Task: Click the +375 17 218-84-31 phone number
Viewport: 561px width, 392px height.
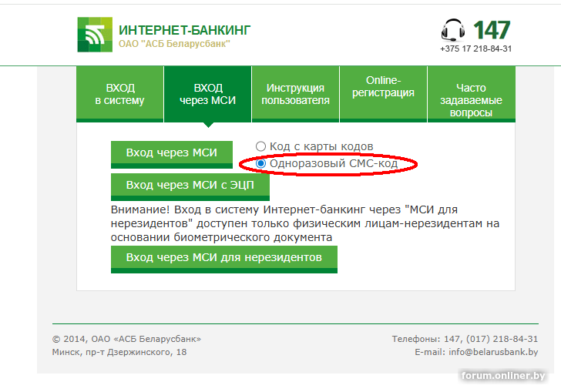Action: pyautogui.click(x=476, y=49)
